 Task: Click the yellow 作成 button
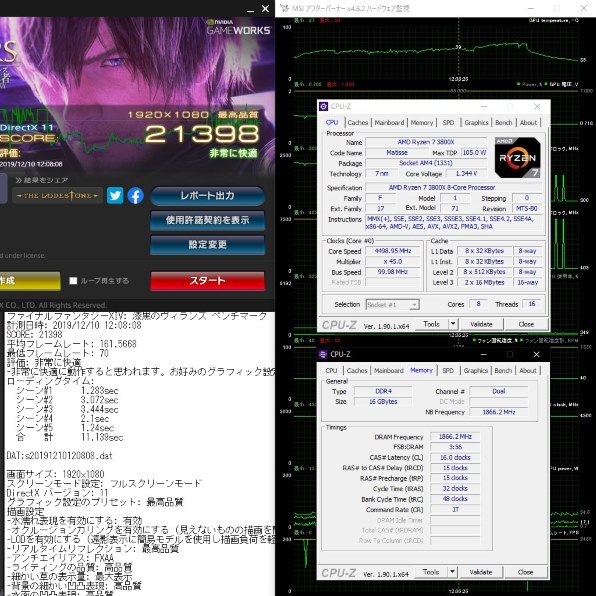click(30, 281)
